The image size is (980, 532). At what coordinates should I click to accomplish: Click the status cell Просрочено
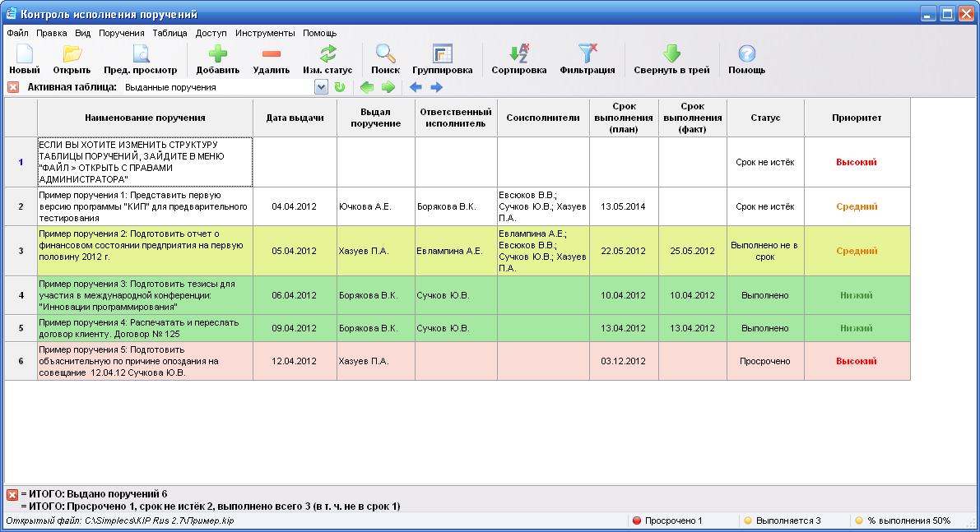tap(765, 361)
